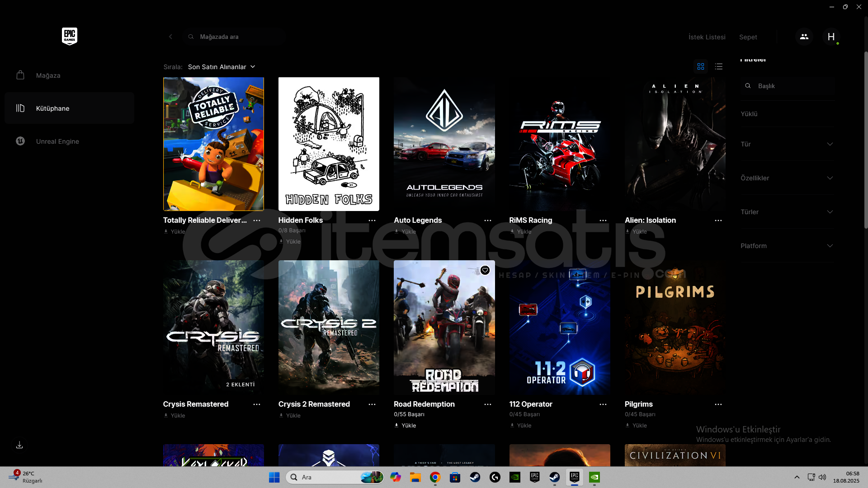This screenshot has width=868, height=488.
Task: Click Yükle under Hidden Folks
Action: pos(290,242)
